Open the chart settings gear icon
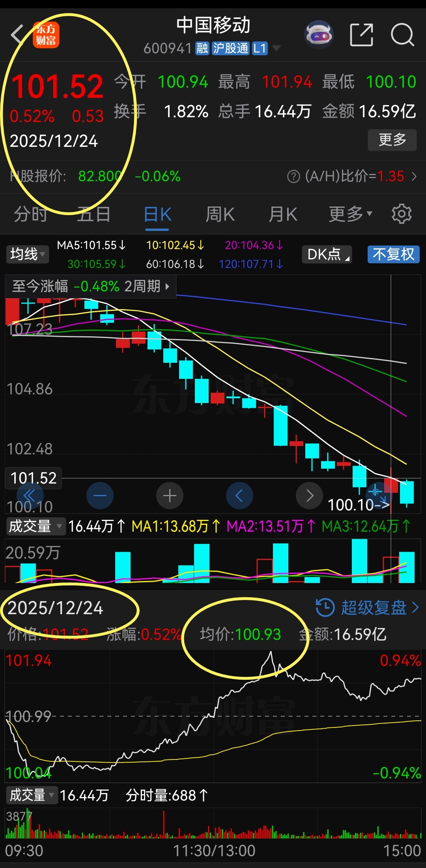426x868 pixels. 402,214
